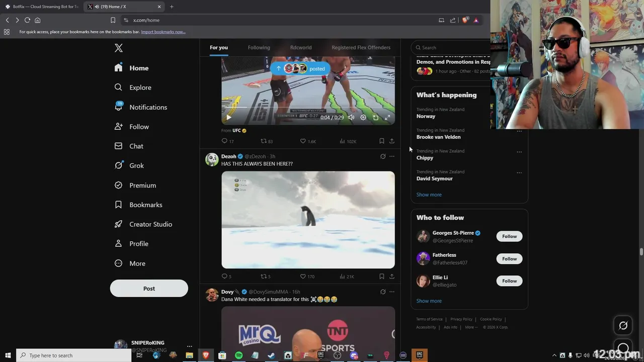This screenshot has width=644, height=362.
Task: Open Steam from the taskbar
Action: (x=271, y=355)
